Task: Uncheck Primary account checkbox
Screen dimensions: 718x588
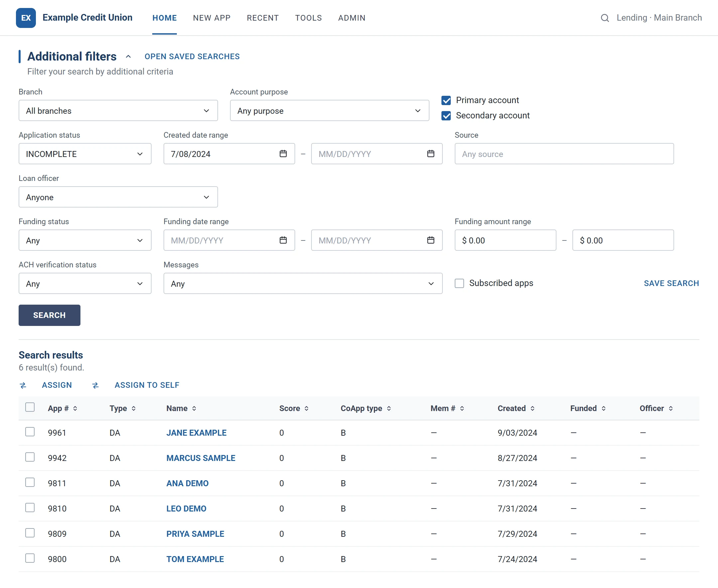Action: click(x=446, y=100)
